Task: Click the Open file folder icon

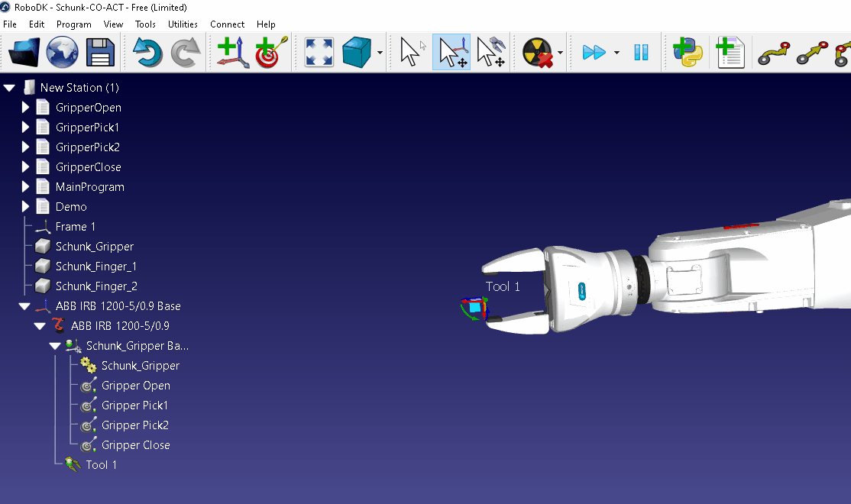Action: click(24, 52)
